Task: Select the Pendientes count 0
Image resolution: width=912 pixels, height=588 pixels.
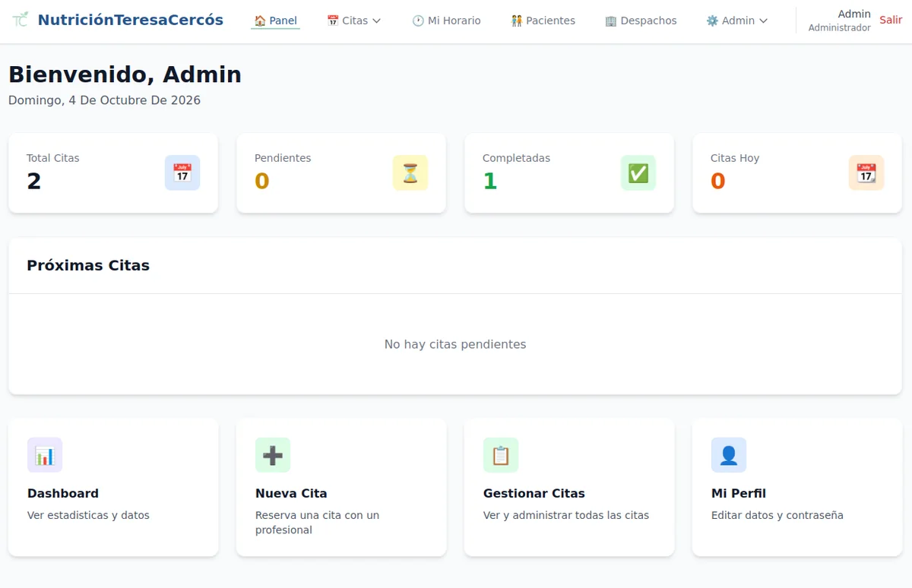Action: tap(262, 181)
